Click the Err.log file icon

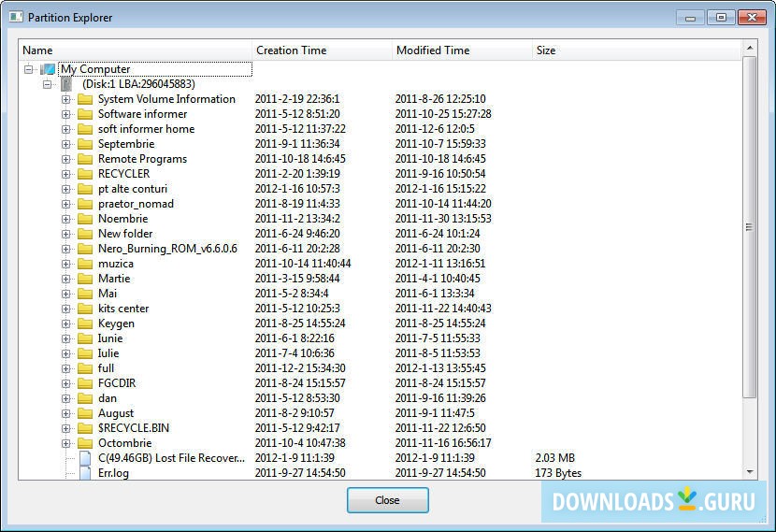86,473
